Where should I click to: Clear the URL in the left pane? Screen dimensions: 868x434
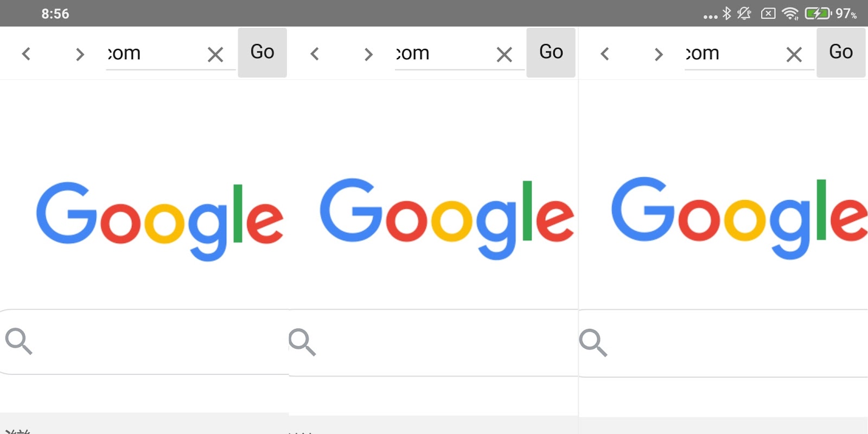[215, 54]
